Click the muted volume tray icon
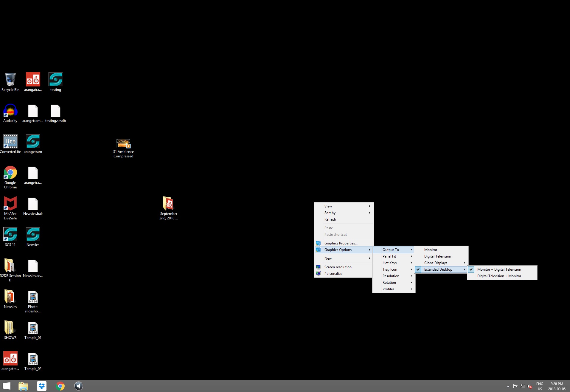 click(530, 386)
